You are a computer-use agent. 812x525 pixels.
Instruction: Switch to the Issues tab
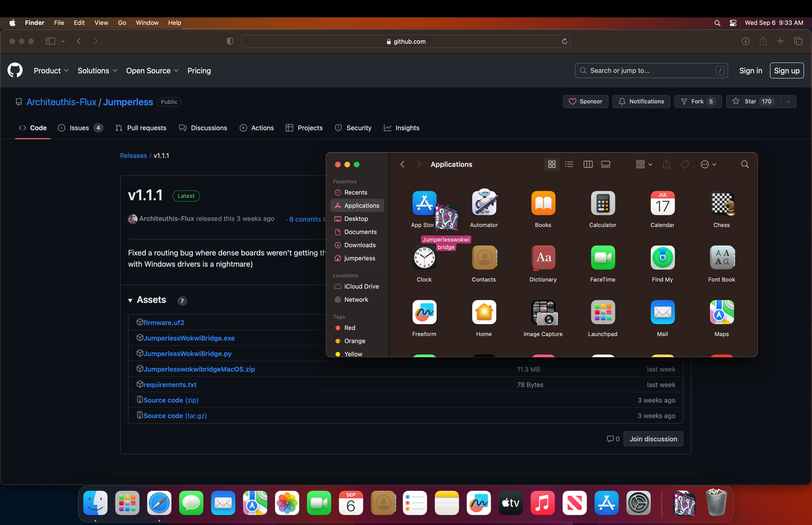click(x=79, y=128)
